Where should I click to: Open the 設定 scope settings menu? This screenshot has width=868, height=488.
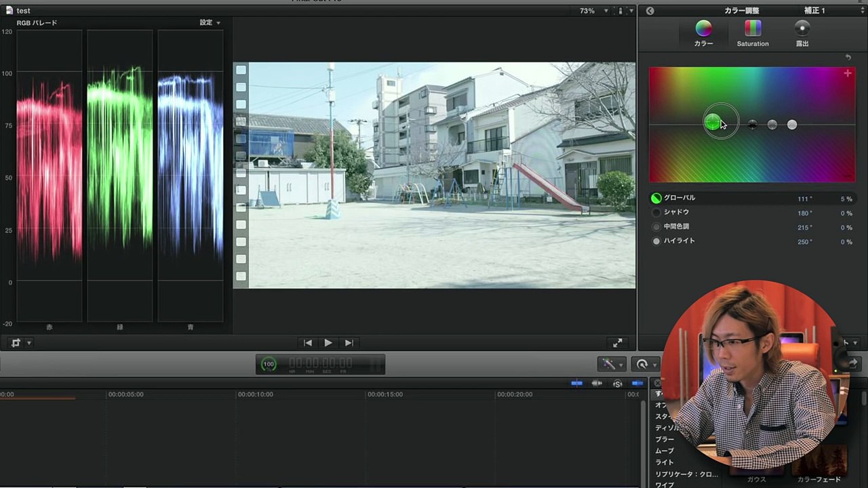210,23
